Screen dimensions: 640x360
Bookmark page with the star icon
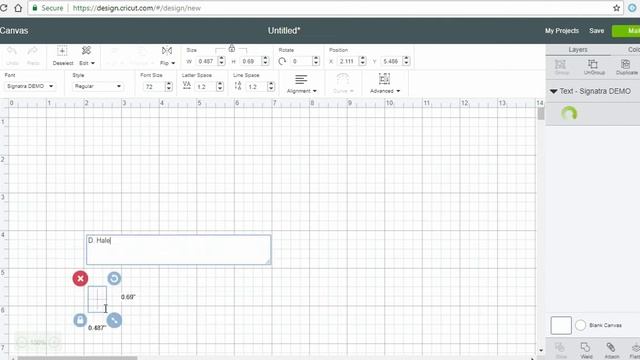[x=616, y=8]
